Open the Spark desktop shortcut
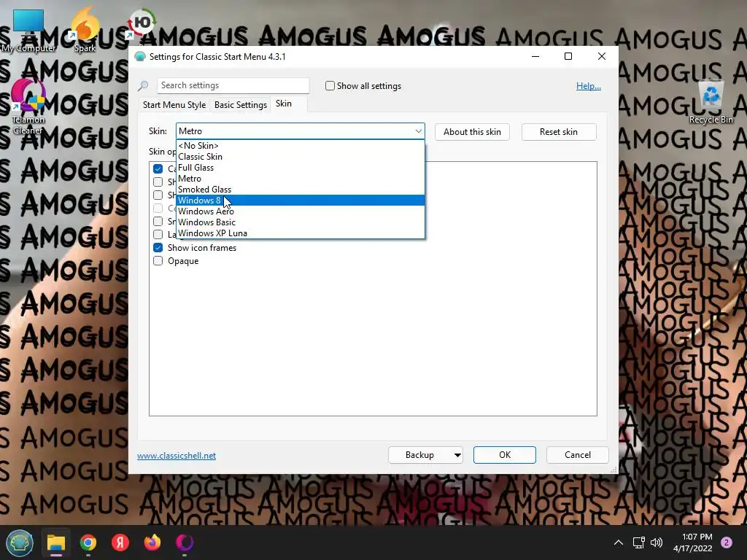 (85, 30)
